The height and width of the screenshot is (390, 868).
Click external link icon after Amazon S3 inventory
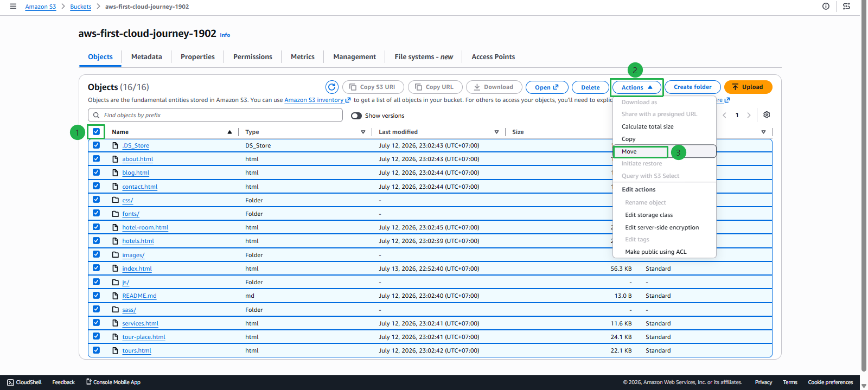[x=348, y=100]
